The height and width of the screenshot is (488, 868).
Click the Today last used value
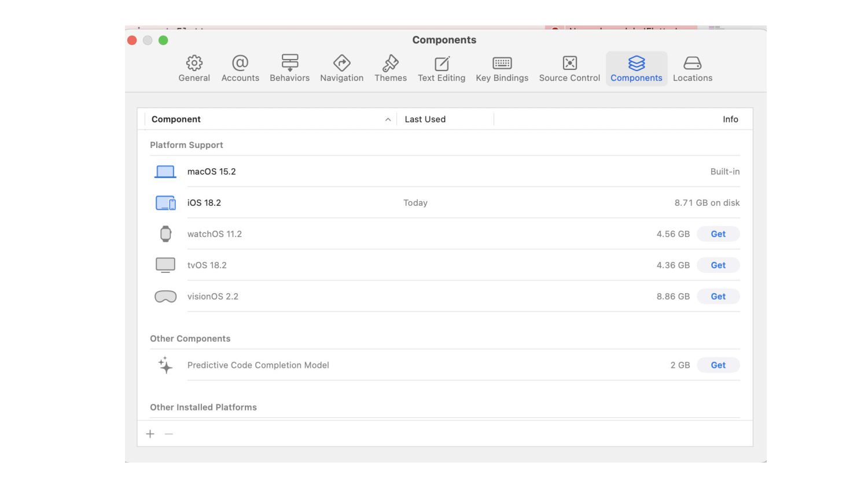[x=415, y=203]
